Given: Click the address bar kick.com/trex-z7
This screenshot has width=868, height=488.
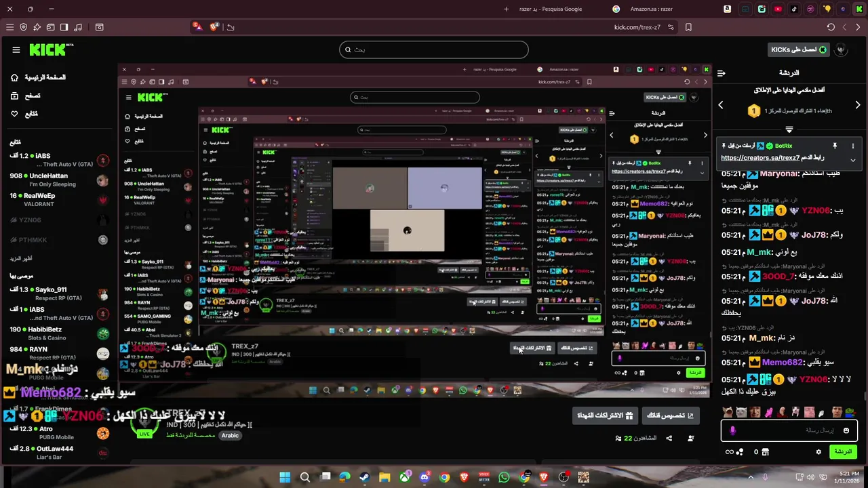Looking at the screenshot, I should coord(637,27).
